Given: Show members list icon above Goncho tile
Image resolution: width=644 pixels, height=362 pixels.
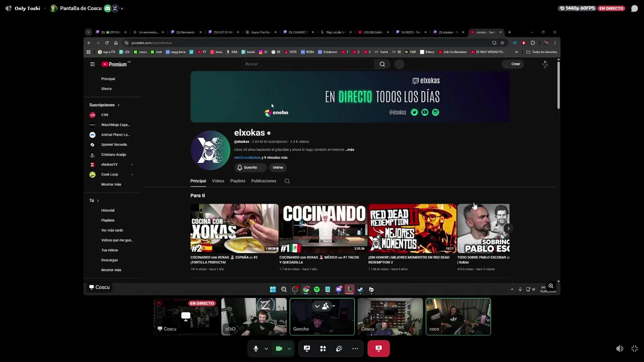Looking at the screenshot, I should pos(326,306).
